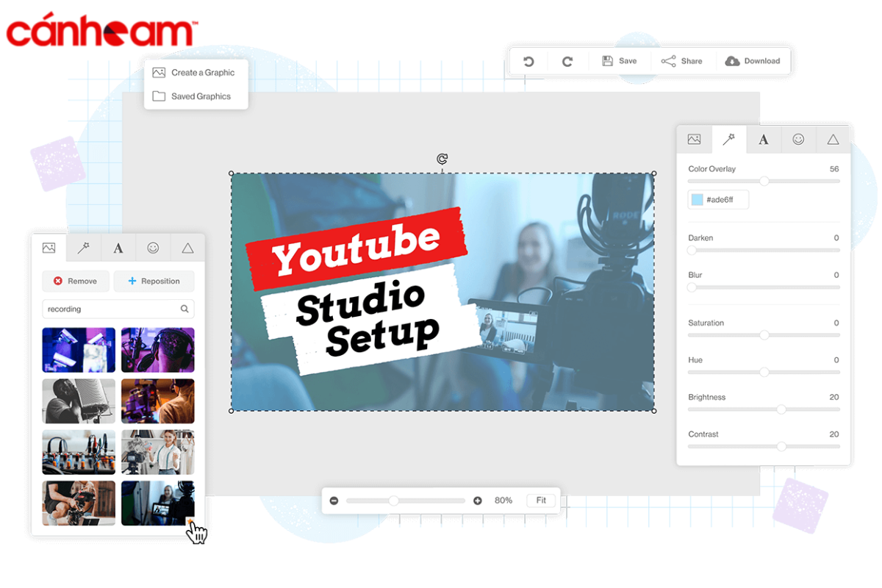Click the redo arrow icon
This screenshot has height=588, width=882.
pos(567,61)
